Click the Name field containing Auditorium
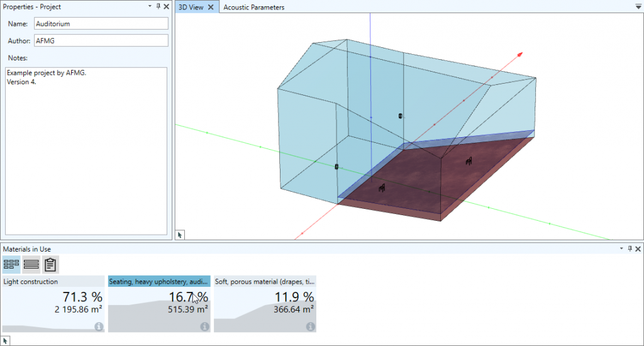This screenshot has width=644, height=346. (101, 23)
